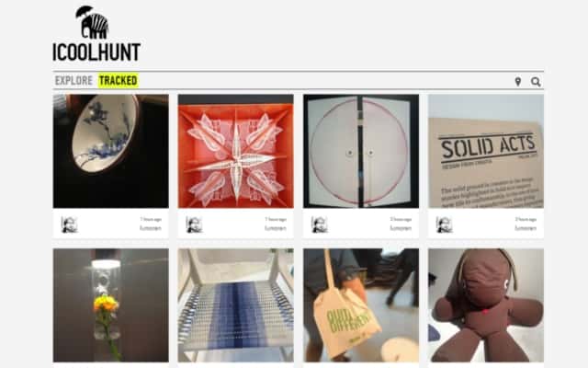
Task: Click the ICOOLHUNT zebra logo
Action: tap(92, 22)
